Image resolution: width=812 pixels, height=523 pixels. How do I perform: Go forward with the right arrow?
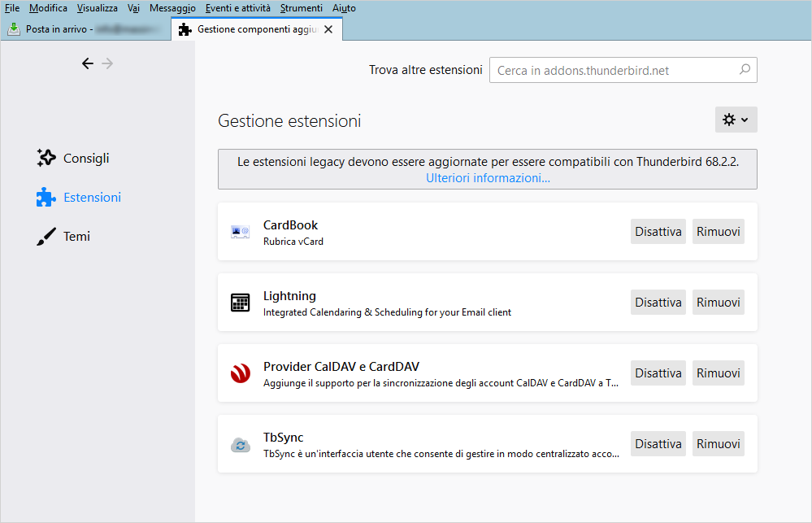coord(107,63)
